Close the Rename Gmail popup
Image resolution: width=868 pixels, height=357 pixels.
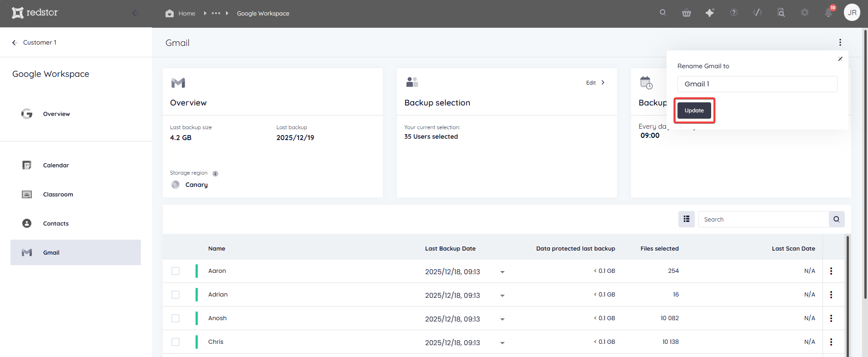click(x=840, y=59)
